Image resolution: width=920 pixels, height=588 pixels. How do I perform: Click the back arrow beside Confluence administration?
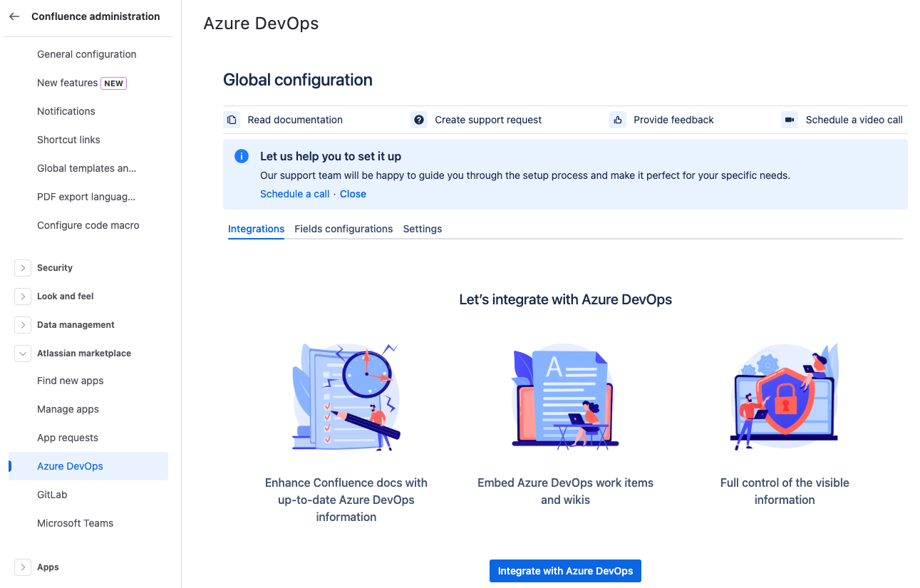(14, 16)
